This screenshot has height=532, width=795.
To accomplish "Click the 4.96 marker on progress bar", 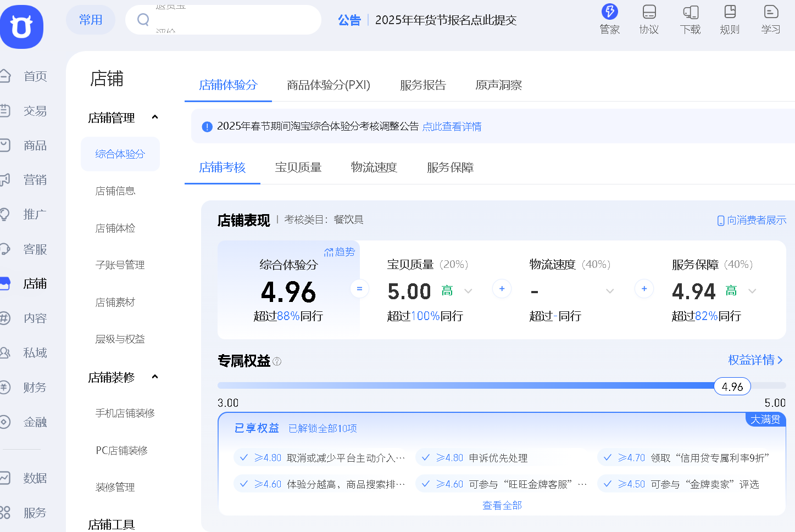I will pyautogui.click(x=732, y=387).
